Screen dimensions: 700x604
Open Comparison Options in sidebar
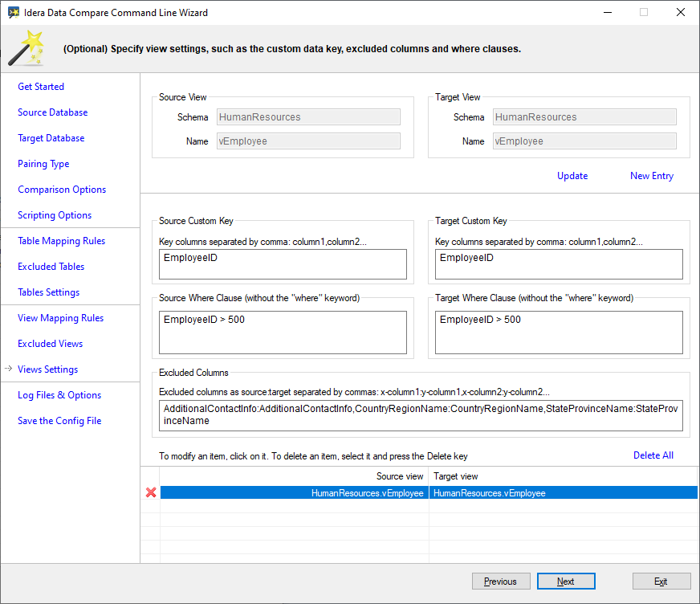(62, 190)
